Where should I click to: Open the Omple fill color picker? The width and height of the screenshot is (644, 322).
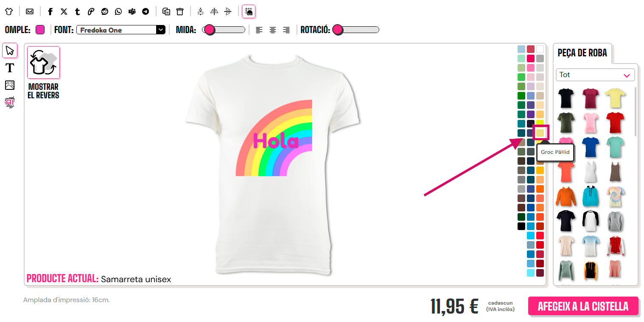[x=40, y=30]
